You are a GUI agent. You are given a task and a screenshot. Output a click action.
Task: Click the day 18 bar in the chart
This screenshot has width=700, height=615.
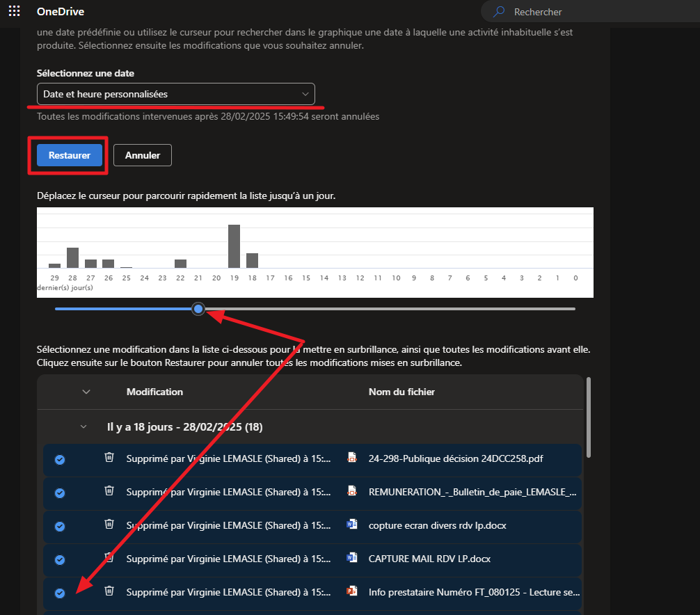click(x=252, y=261)
